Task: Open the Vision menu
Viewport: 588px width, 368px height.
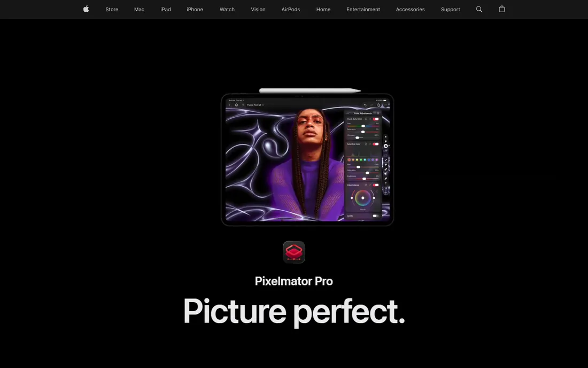Action: point(258,10)
